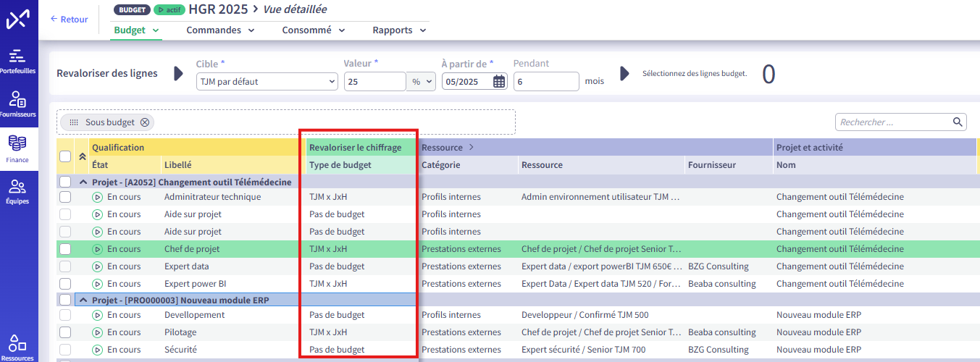Click the Ressource column group header
The width and height of the screenshot is (980, 362).
(442, 148)
